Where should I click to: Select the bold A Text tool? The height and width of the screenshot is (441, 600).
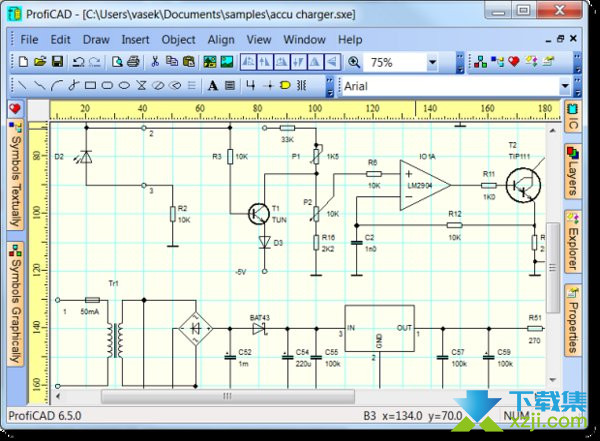(x=213, y=85)
